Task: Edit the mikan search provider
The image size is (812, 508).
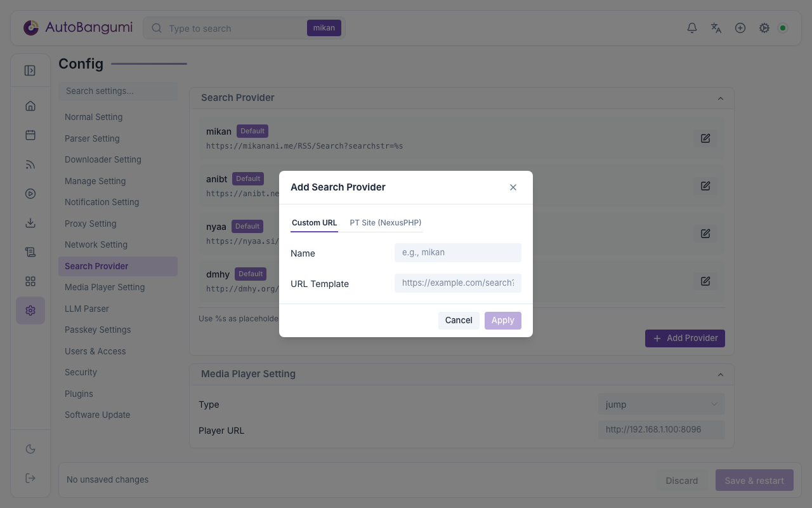Action: click(x=705, y=138)
